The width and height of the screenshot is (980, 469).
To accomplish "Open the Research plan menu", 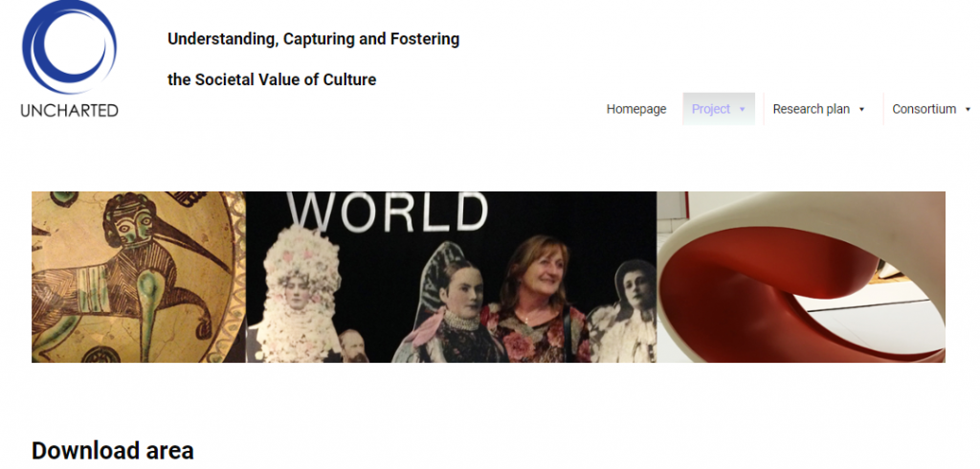I will tap(812, 109).
